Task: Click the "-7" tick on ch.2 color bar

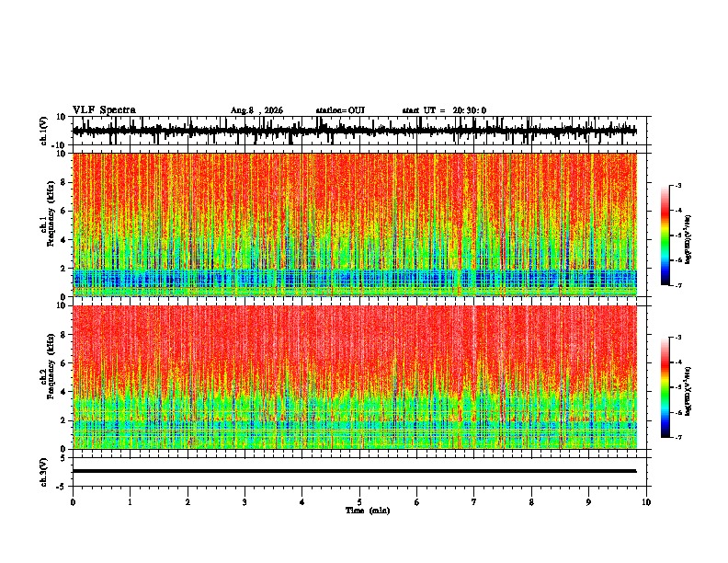Action: [x=678, y=437]
